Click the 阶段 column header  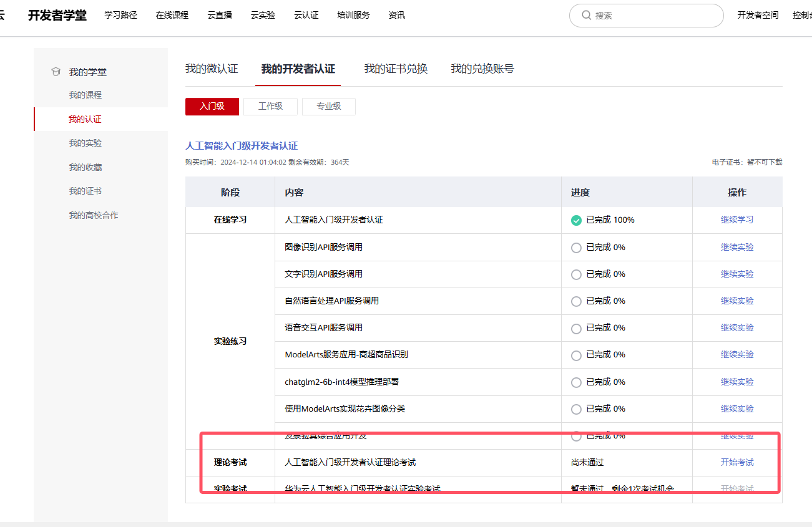[x=230, y=193]
